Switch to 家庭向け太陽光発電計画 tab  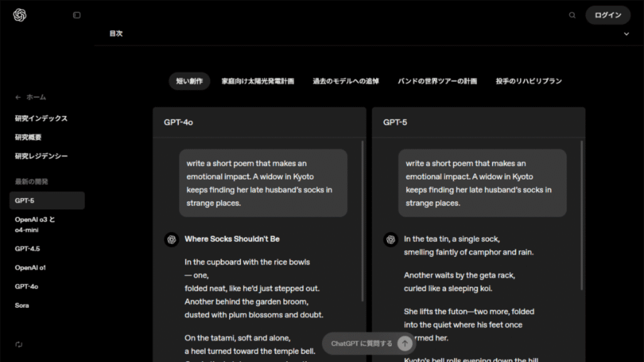coord(258,81)
